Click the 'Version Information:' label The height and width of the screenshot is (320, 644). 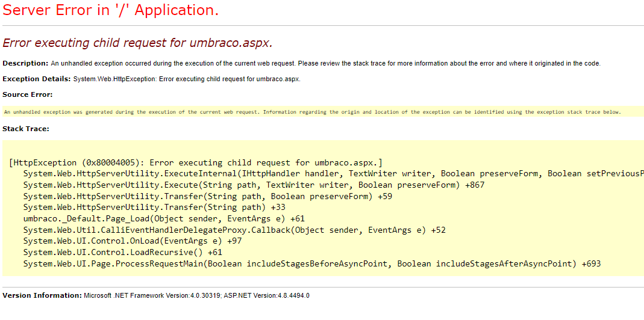(x=42, y=295)
